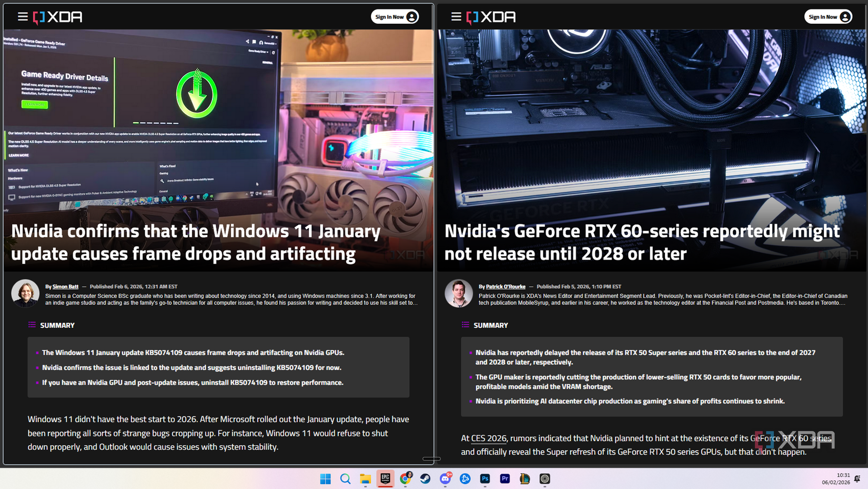Open the notification bell in the system tray
The image size is (868, 489).
[857, 478]
